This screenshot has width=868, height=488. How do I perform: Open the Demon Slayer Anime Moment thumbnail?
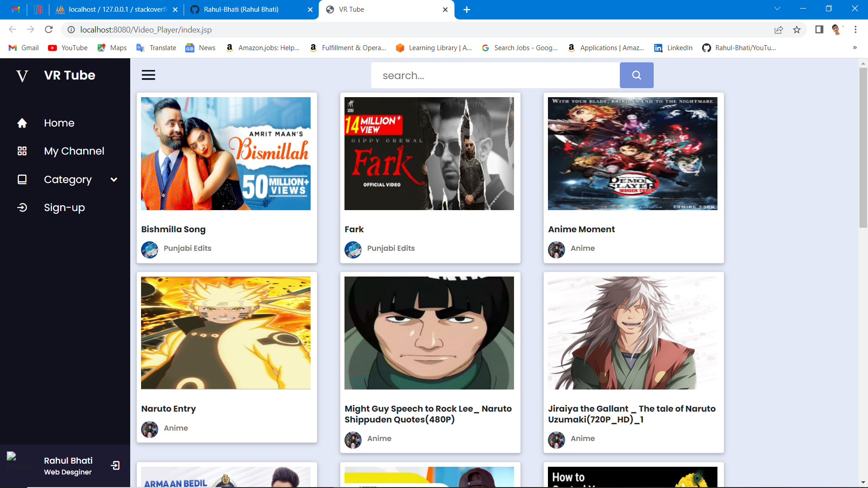pyautogui.click(x=632, y=154)
